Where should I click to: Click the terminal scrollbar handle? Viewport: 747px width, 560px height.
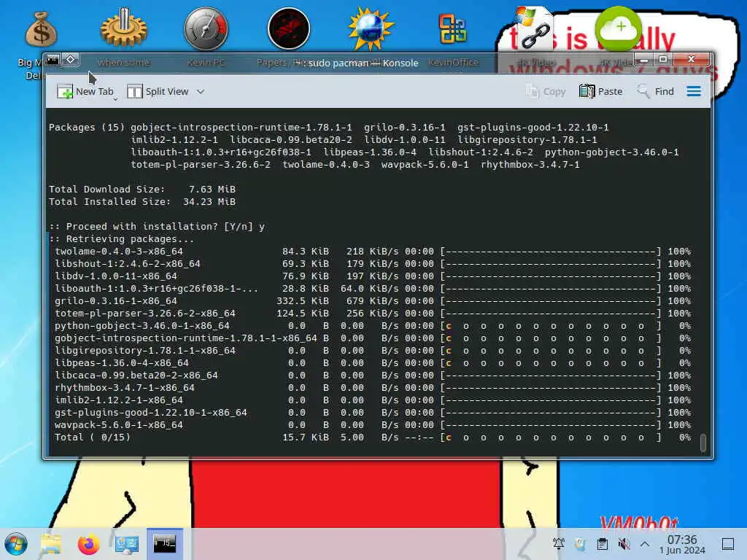click(703, 443)
